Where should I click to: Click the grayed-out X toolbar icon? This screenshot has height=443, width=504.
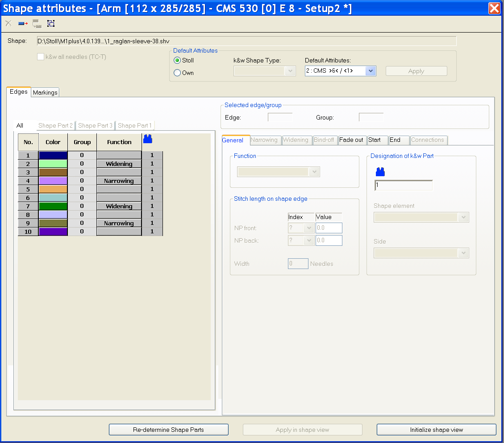(8, 24)
